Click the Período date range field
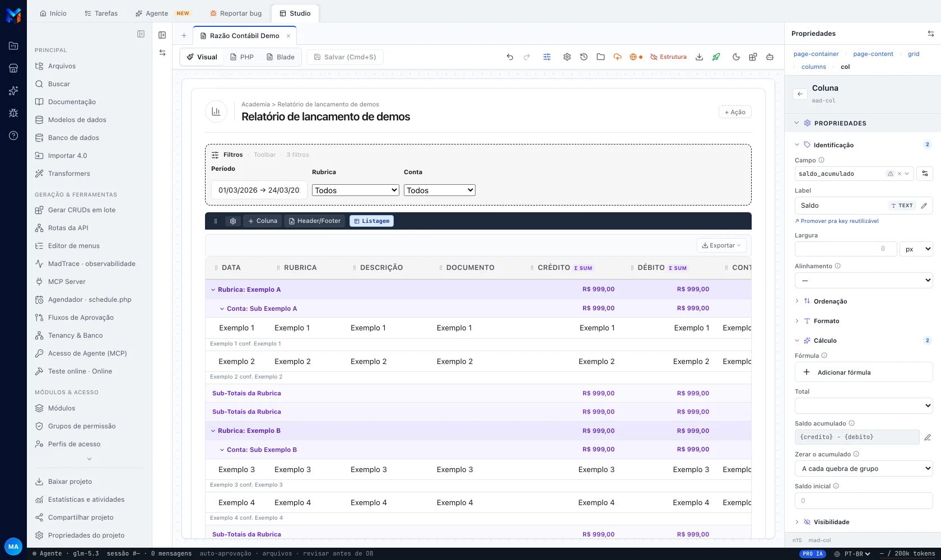Viewport: 941px width, 560px height. click(259, 190)
